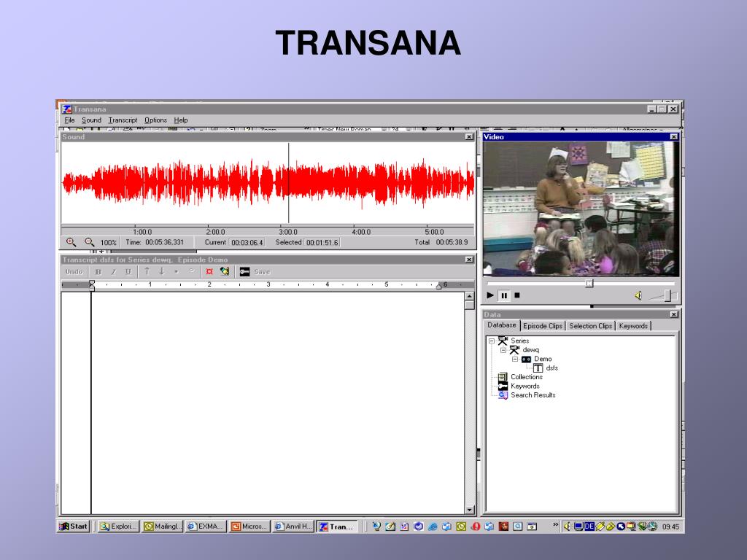Click the Windows Start button

[74, 526]
